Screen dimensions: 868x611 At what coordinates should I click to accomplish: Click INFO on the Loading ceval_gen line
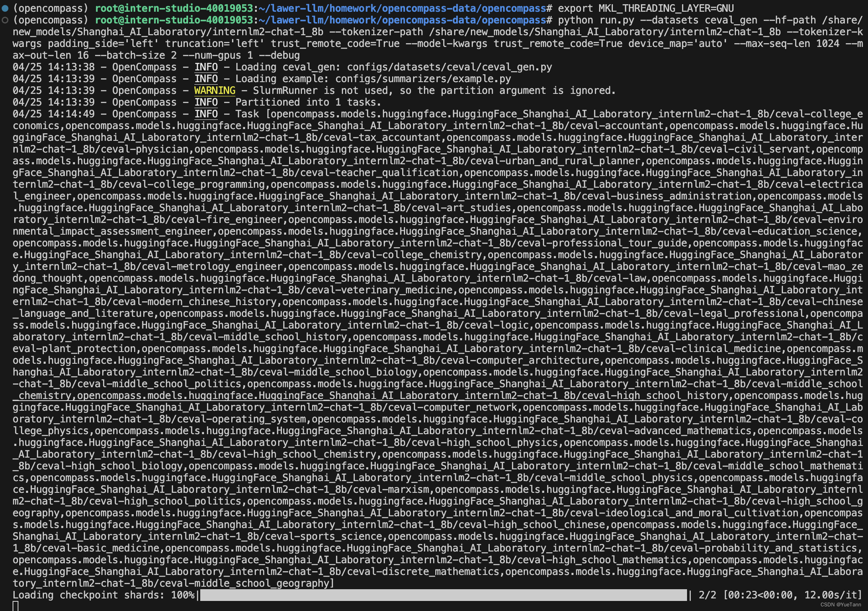pyautogui.click(x=206, y=67)
